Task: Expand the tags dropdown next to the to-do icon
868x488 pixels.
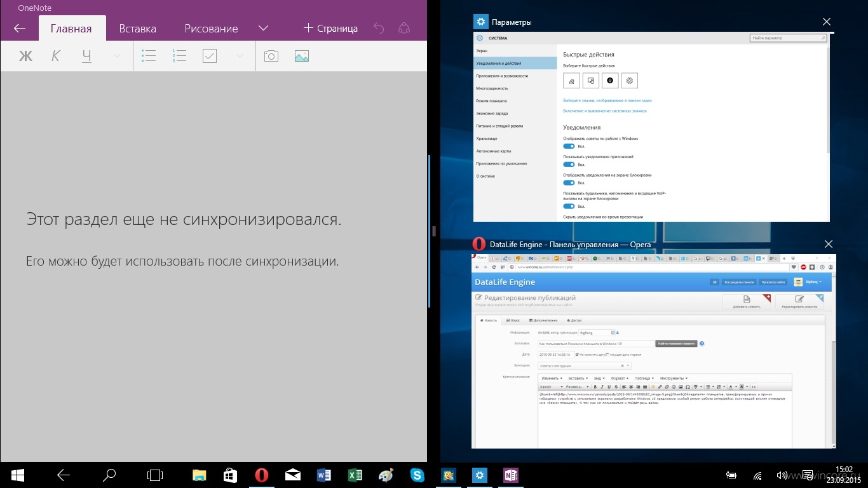Action: point(240,56)
